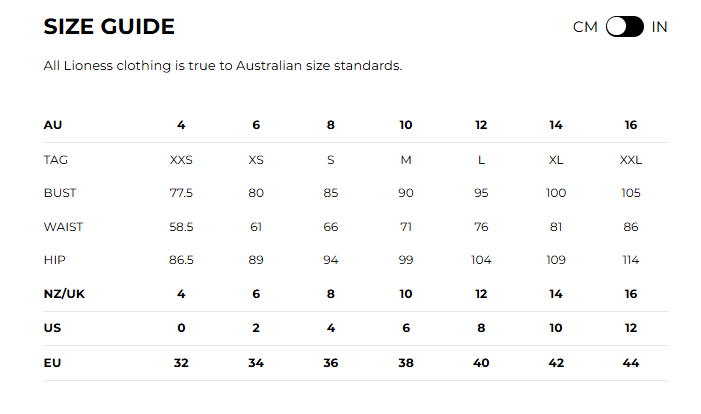Click bust value 77.5

coord(181,193)
